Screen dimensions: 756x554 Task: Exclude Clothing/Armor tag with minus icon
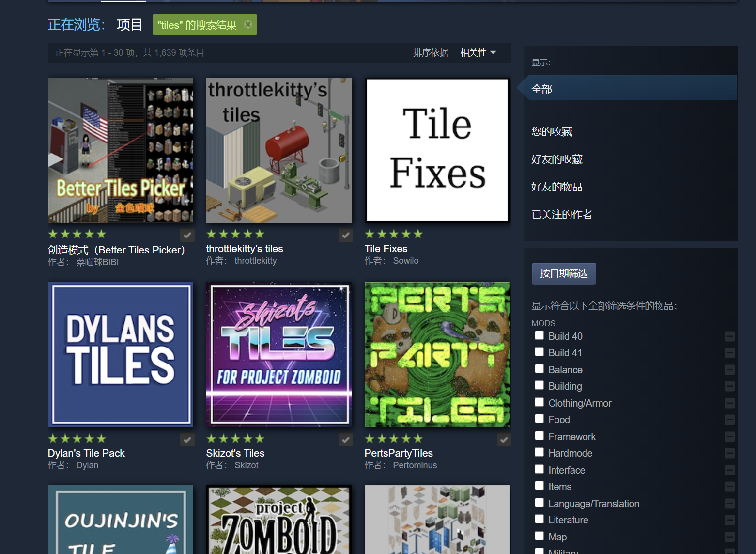pyautogui.click(x=730, y=403)
